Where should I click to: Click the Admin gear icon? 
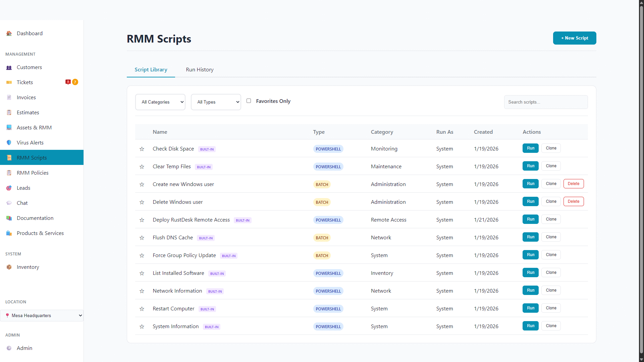coord(9,348)
